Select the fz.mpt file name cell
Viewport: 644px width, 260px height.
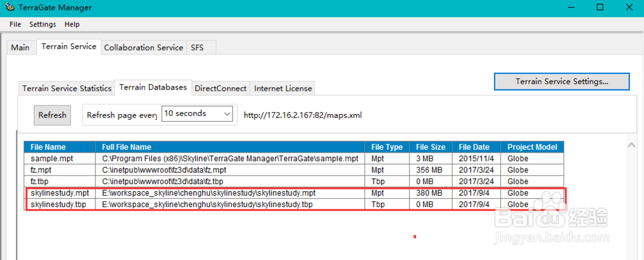[x=59, y=170]
